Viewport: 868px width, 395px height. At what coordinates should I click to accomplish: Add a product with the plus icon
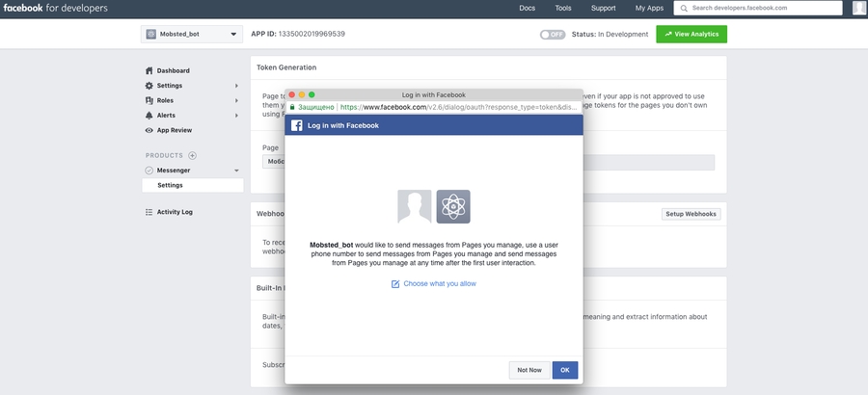click(192, 155)
